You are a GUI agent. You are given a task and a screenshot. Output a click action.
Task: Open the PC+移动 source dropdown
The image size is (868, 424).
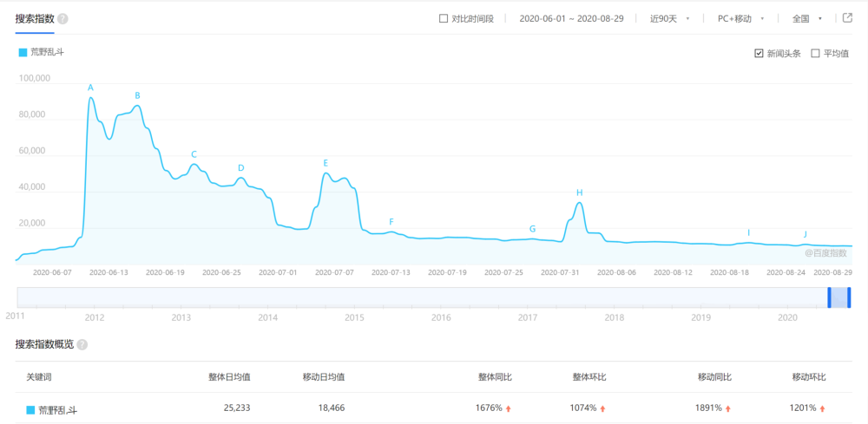point(740,18)
